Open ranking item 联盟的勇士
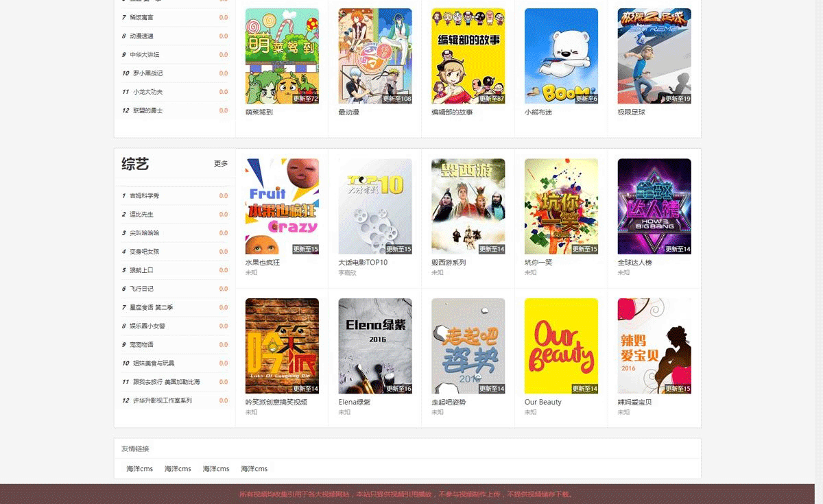Viewport: 823px width, 504px height. [147, 110]
